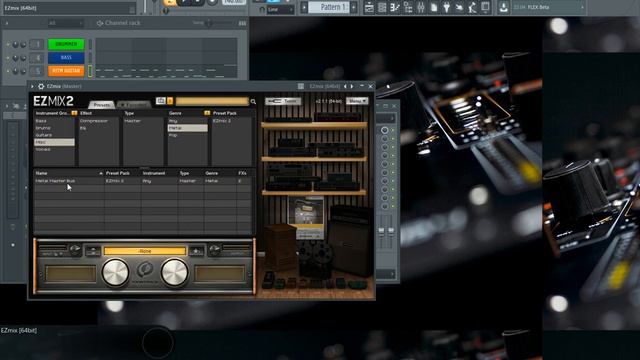Select Bass in Instrument Group list
The width and height of the screenshot is (640, 360).
click(x=54, y=121)
